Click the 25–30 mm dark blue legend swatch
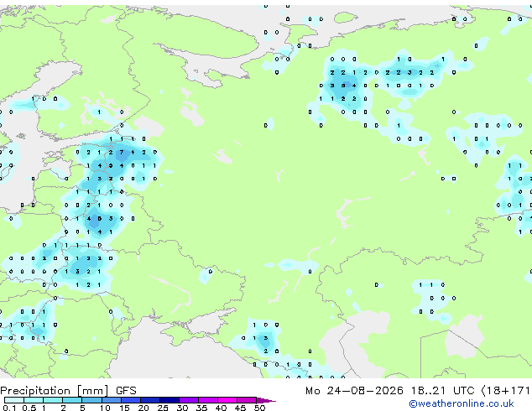 170,400
